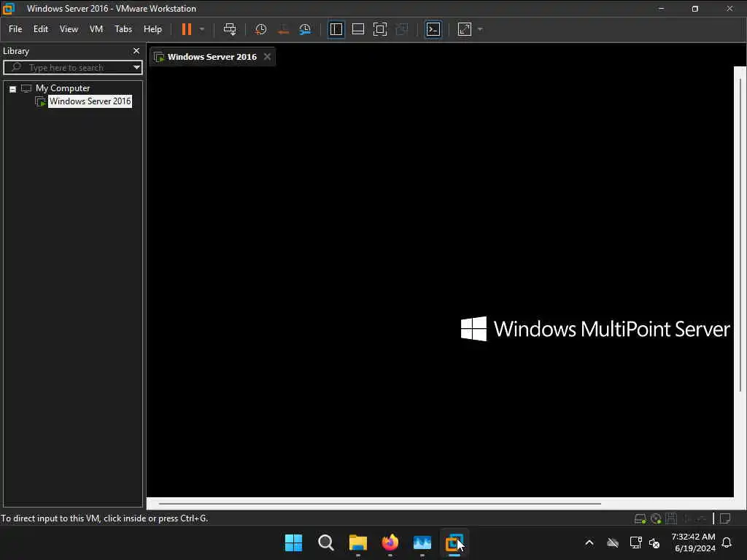Open the clock showing 7:32:42 AM
This screenshot has width=747, height=560.
coord(694,542)
